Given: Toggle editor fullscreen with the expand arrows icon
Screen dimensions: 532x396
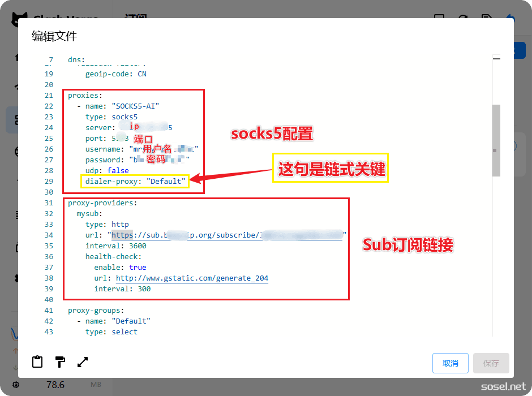Looking at the screenshot, I should 83,362.
